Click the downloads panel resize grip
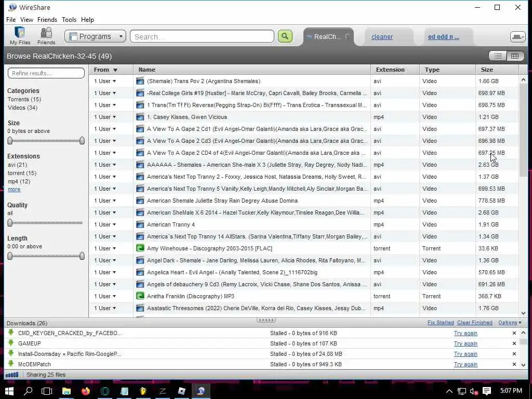This screenshot has height=399, width=532. (267, 320)
